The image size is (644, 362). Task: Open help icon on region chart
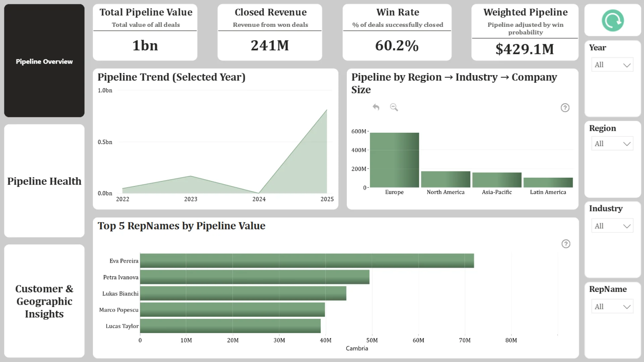click(x=565, y=108)
